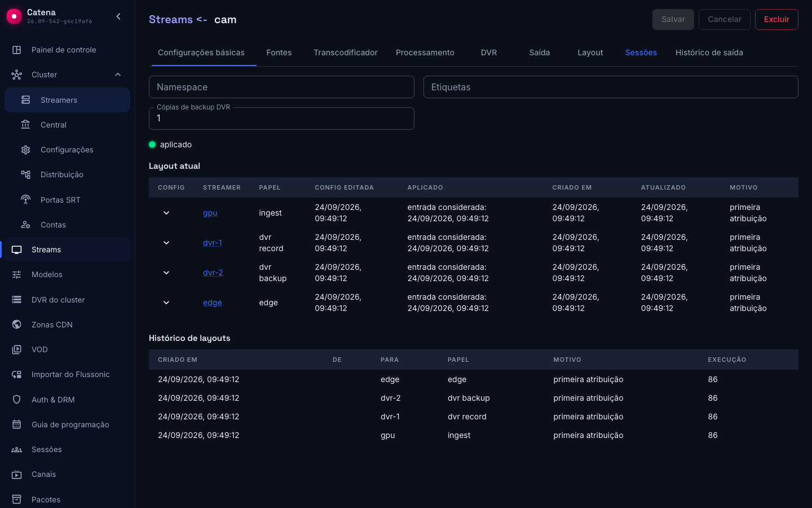Click the red Excluir button

(x=776, y=19)
